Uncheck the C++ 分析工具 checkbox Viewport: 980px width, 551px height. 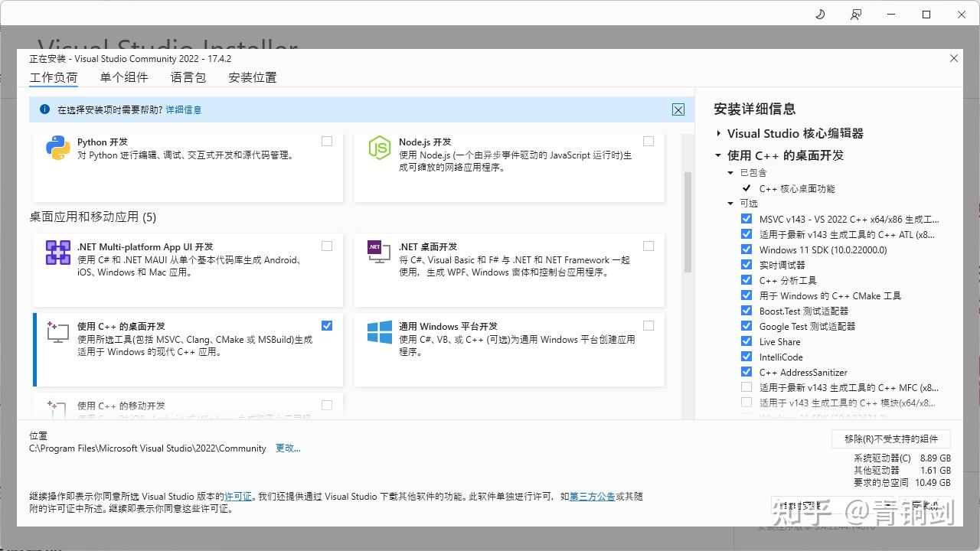(x=746, y=280)
